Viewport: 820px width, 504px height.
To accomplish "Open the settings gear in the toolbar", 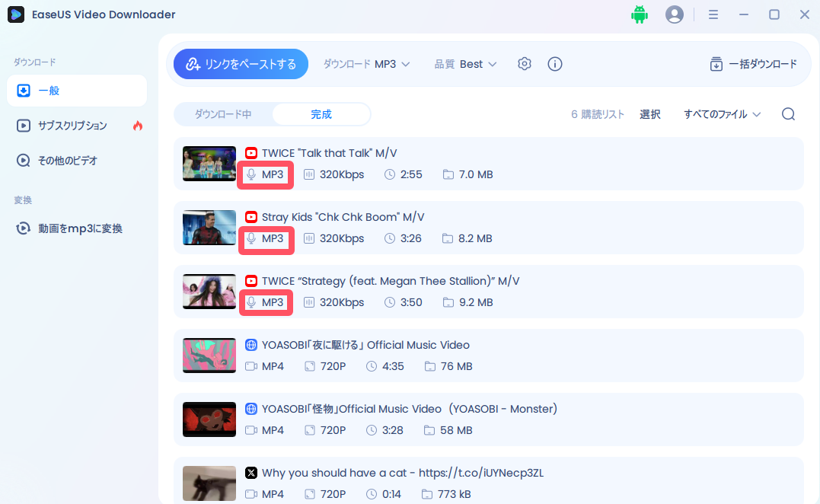I will [524, 64].
